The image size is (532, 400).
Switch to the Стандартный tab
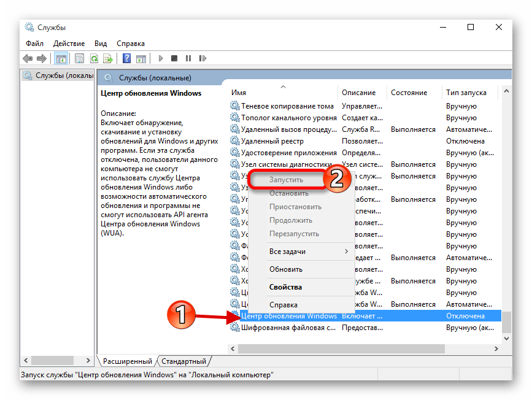184,361
